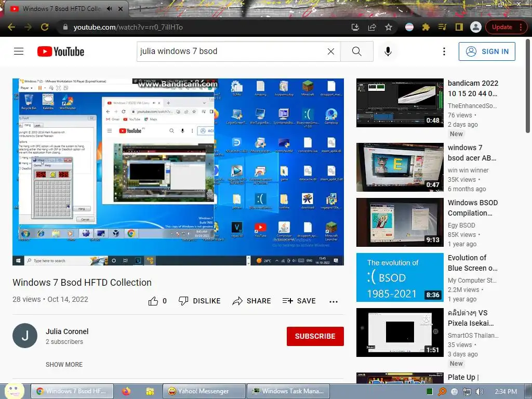The width and height of the screenshot is (532, 399).
Task: Mute the tab using the speaker icon
Action: tap(109, 9)
